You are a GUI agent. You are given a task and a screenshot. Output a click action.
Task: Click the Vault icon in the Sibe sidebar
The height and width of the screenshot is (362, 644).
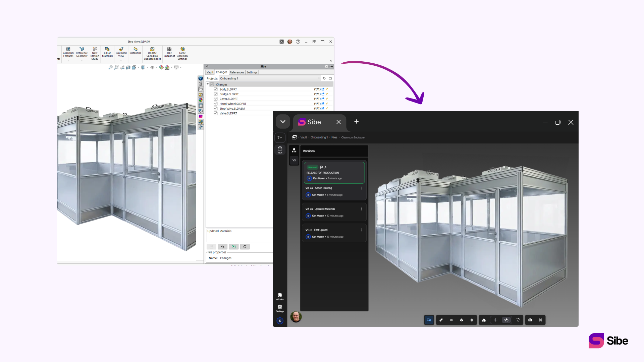(280, 149)
